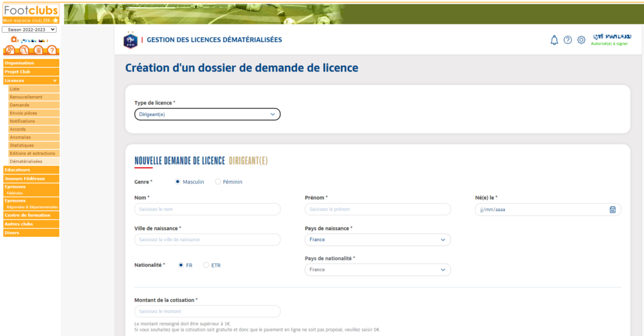This screenshot has width=644, height=336.
Task: Go to Anomalies submenu item
Action: 34,137
